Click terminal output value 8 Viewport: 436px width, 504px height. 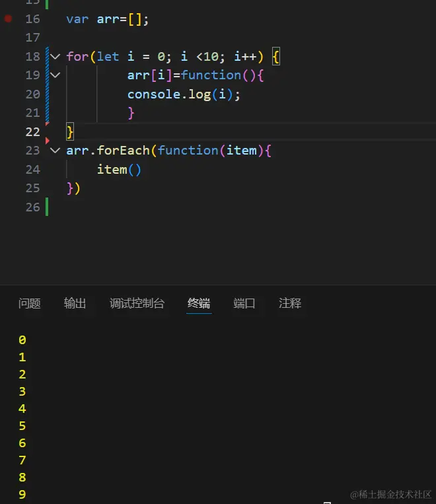[x=22, y=478]
